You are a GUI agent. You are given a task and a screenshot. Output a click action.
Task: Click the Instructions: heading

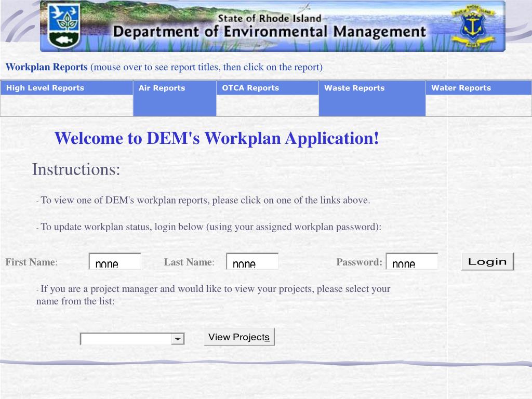[x=76, y=169]
